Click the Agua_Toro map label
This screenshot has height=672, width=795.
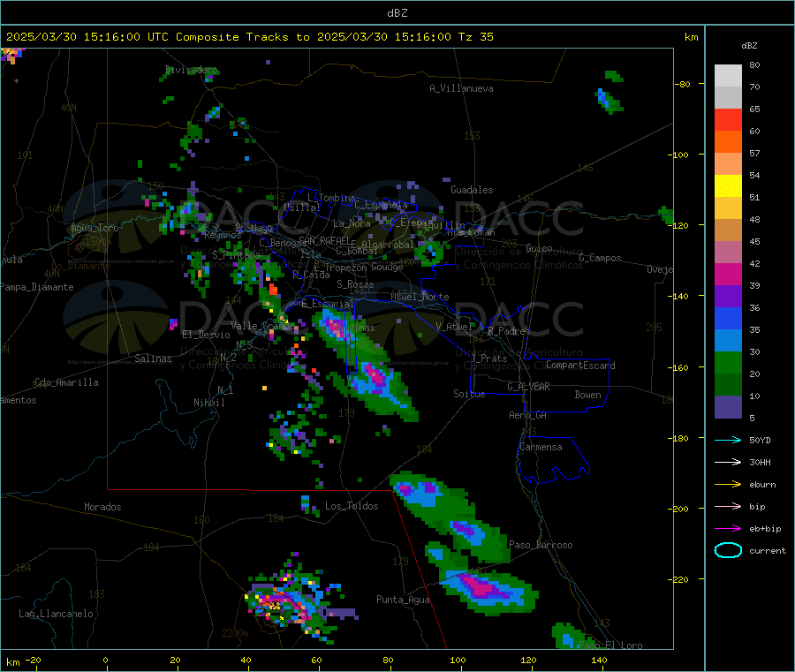[95, 228]
